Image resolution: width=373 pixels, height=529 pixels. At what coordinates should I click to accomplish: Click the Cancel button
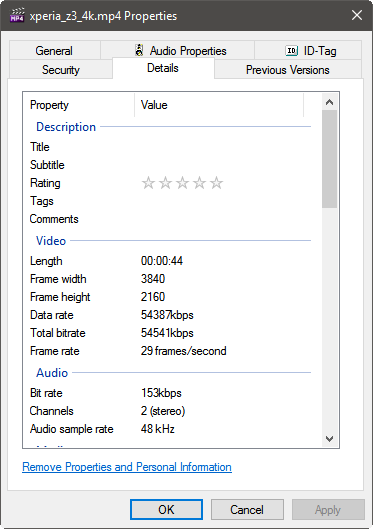(x=247, y=509)
